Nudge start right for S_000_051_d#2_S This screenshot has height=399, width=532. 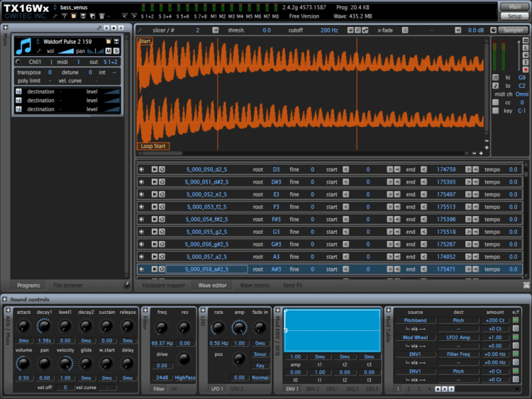(390, 182)
